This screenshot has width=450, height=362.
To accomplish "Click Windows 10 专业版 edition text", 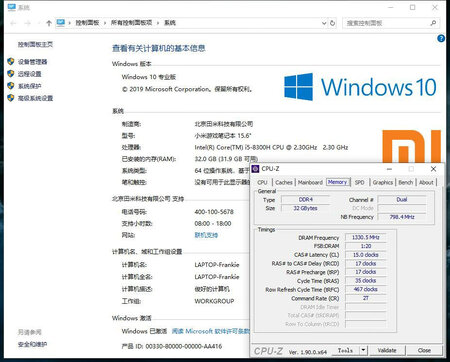I will click(x=149, y=77).
